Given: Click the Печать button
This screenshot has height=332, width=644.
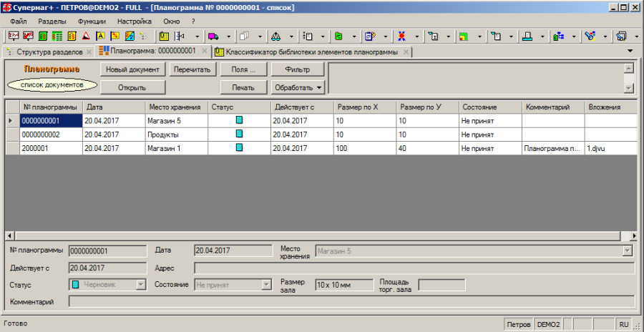Looking at the screenshot, I should pos(243,87).
